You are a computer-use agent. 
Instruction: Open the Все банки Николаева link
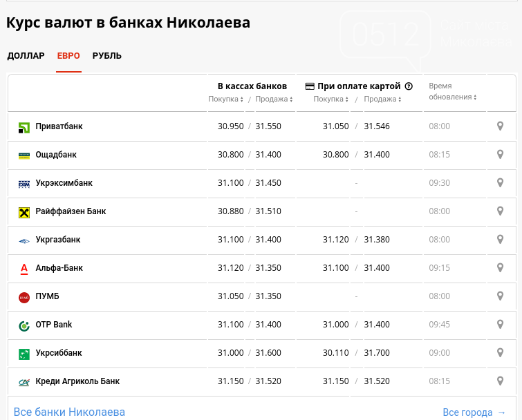coord(69,412)
